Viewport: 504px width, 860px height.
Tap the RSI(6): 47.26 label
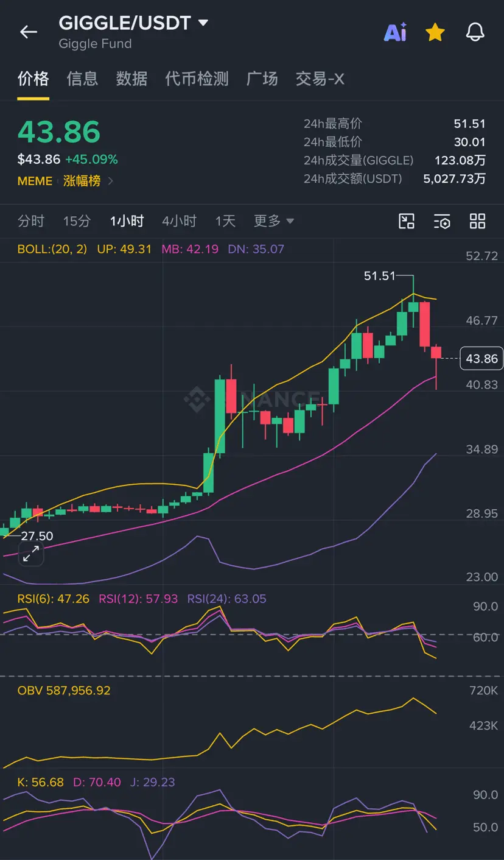point(54,599)
